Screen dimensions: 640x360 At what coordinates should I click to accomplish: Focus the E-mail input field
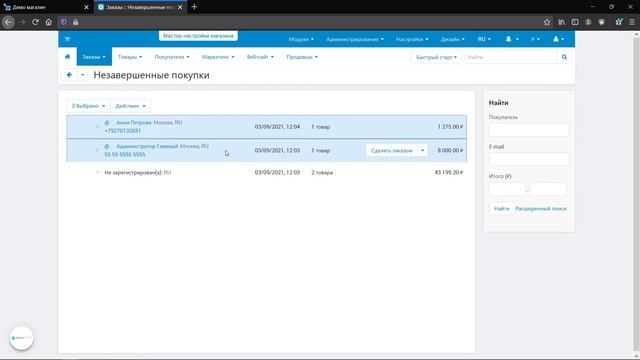click(x=529, y=159)
